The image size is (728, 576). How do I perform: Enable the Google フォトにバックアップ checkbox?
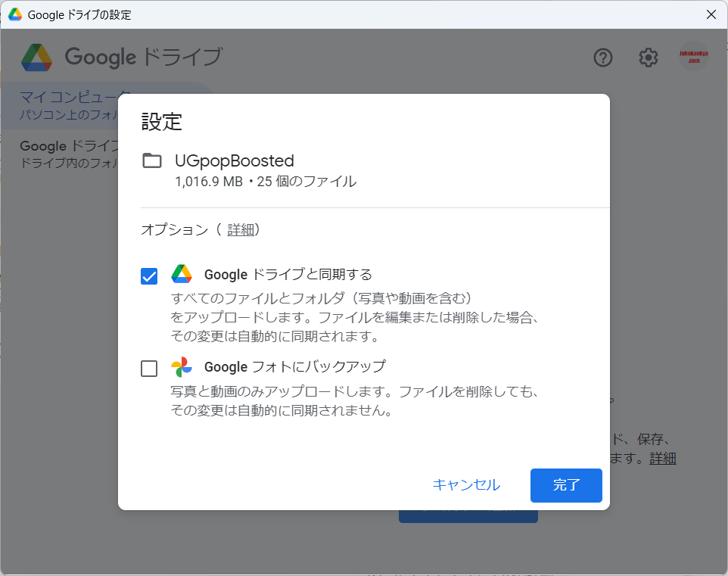149,369
